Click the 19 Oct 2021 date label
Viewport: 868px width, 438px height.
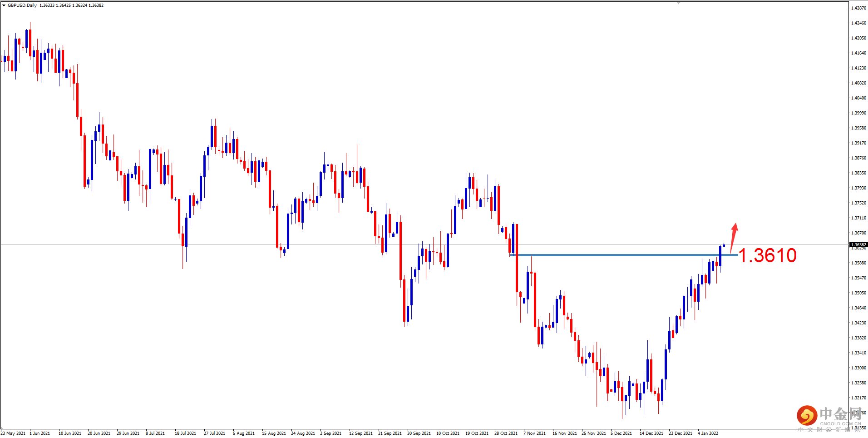[477, 433]
